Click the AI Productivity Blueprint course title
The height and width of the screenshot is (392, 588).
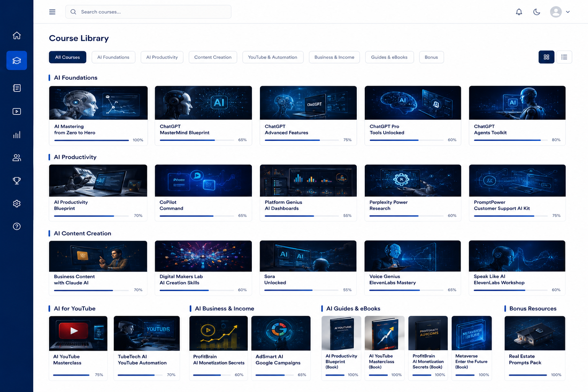(71, 205)
